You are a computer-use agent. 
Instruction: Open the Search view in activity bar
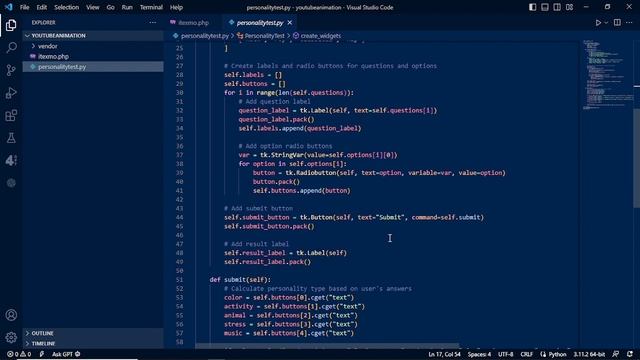[11, 48]
